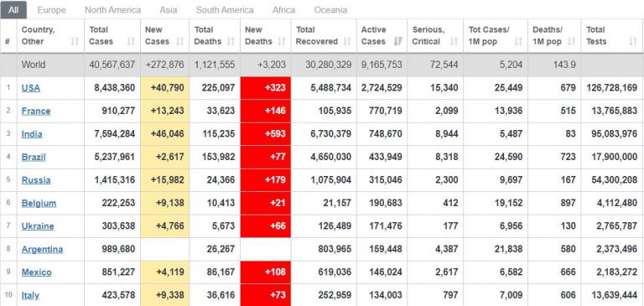Sort by Serious, Critical arrows
The width and height of the screenshot is (644, 306).
click(454, 41)
